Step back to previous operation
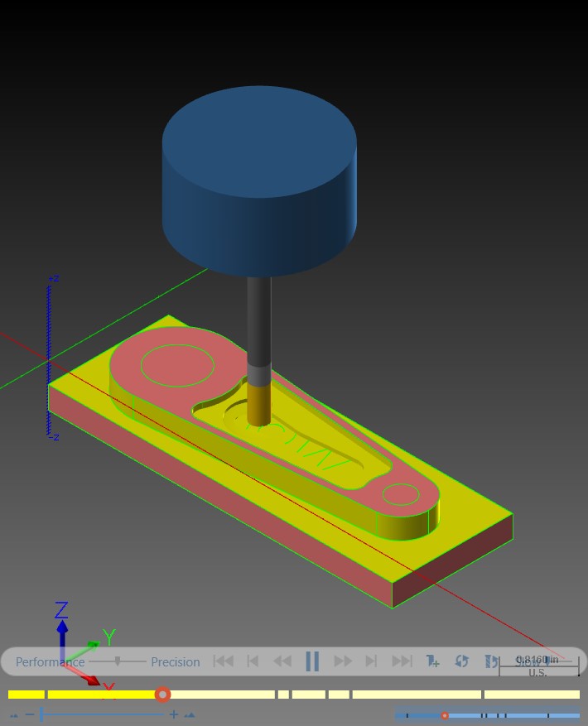Screen dimensions: 588x726 pyautogui.click(x=253, y=661)
